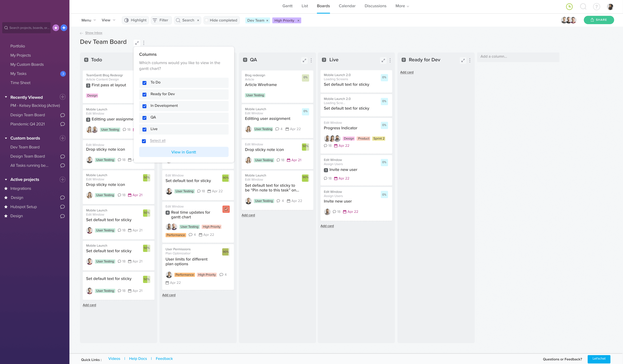
Task: Open the Live column three-dot menu
Action: click(390, 60)
